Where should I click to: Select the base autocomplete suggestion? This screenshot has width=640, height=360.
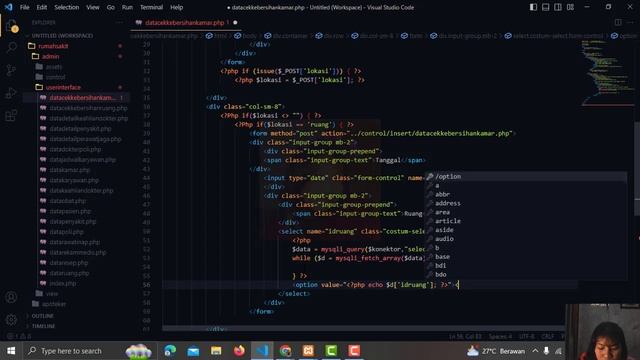[x=526, y=257]
